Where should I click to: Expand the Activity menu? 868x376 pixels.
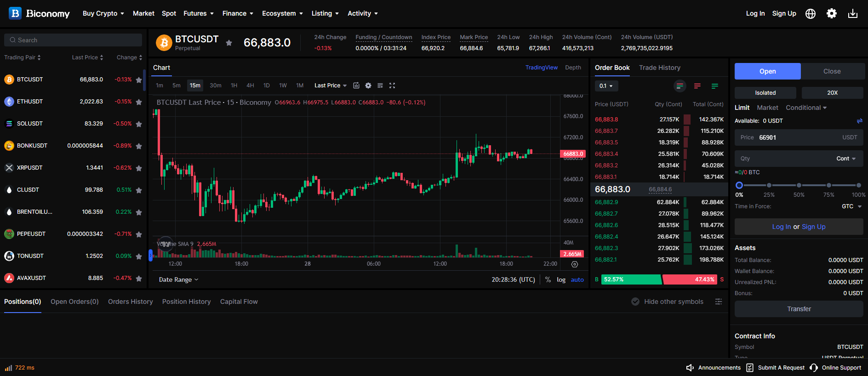[x=363, y=13]
